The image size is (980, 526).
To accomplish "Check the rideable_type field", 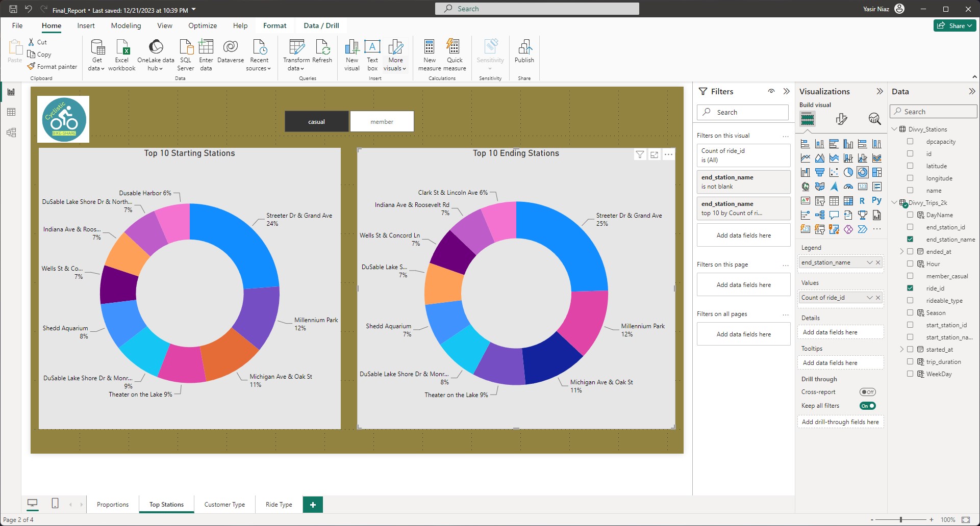I will [910, 300].
